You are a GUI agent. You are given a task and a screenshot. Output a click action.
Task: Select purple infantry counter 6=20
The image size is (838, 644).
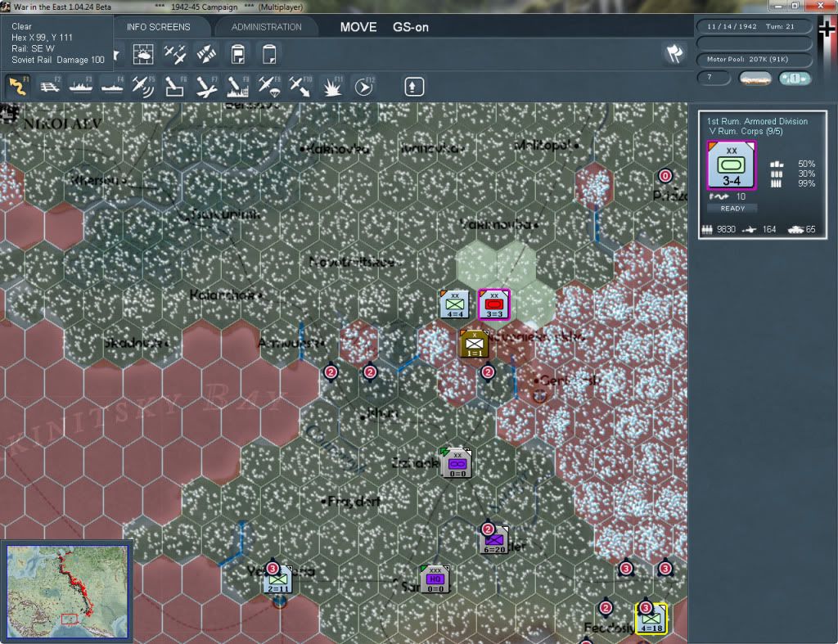coord(493,540)
